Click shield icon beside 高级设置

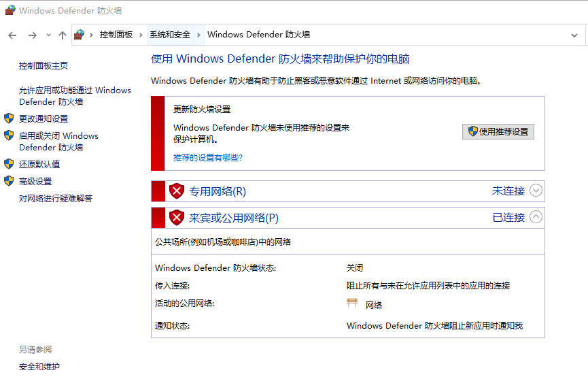[x=9, y=181]
